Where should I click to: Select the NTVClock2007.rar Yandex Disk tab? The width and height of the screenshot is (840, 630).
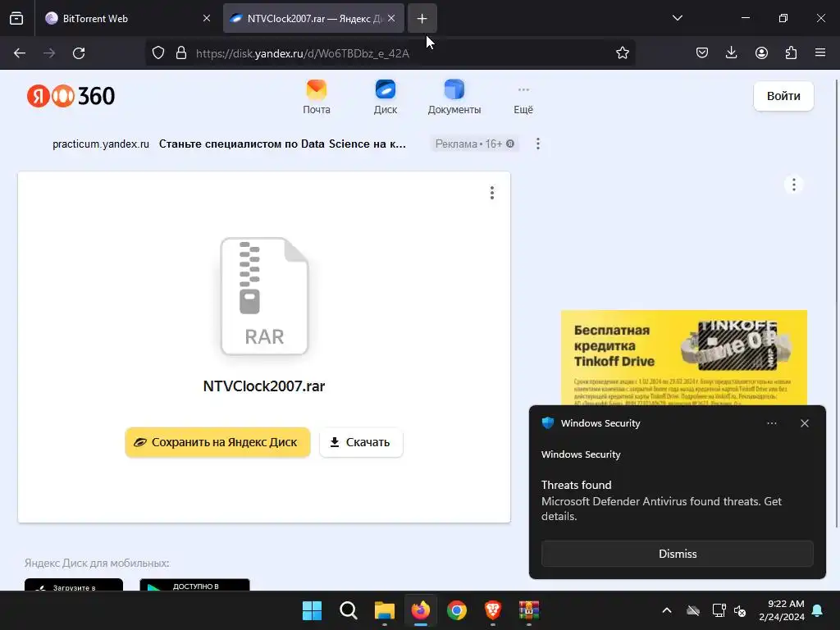(x=313, y=18)
